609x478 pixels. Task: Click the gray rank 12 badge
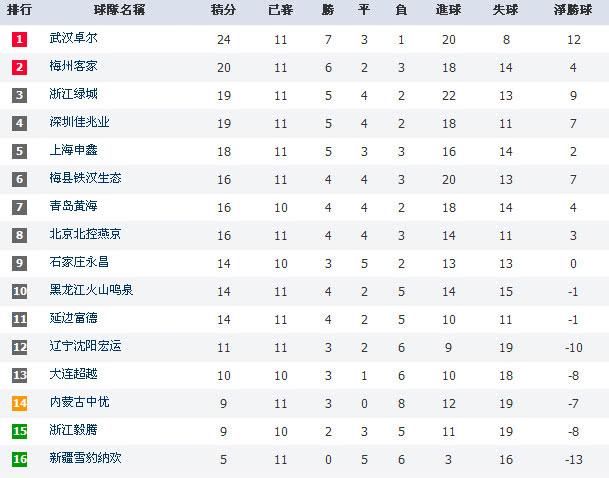click(20, 346)
